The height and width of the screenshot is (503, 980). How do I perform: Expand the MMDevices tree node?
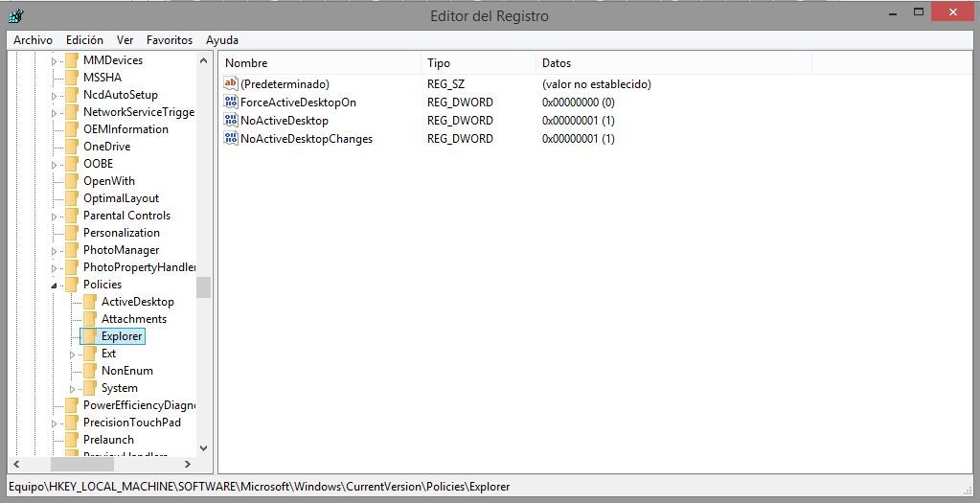click(x=54, y=61)
